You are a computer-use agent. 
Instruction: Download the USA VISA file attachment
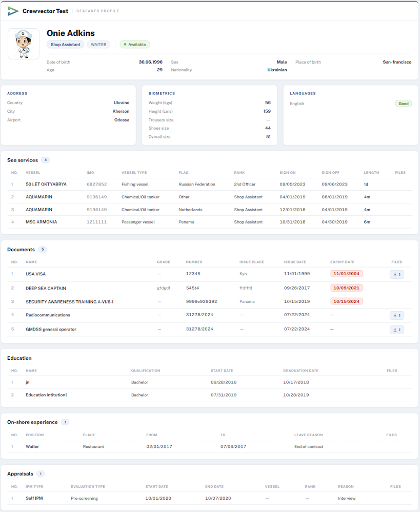(x=397, y=274)
